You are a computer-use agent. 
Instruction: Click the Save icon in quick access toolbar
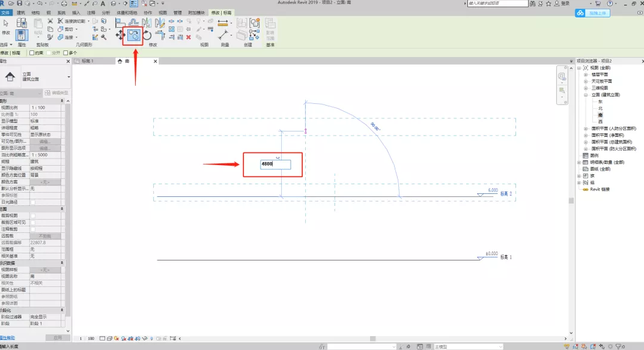pos(19,3)
